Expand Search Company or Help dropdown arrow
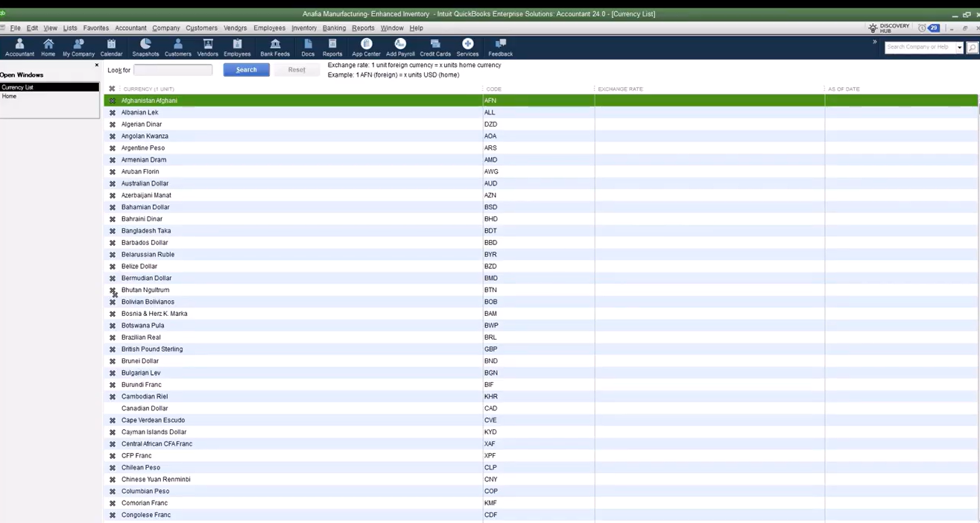The height and width of the screenshot is (523, 980). tap(959, 48)
